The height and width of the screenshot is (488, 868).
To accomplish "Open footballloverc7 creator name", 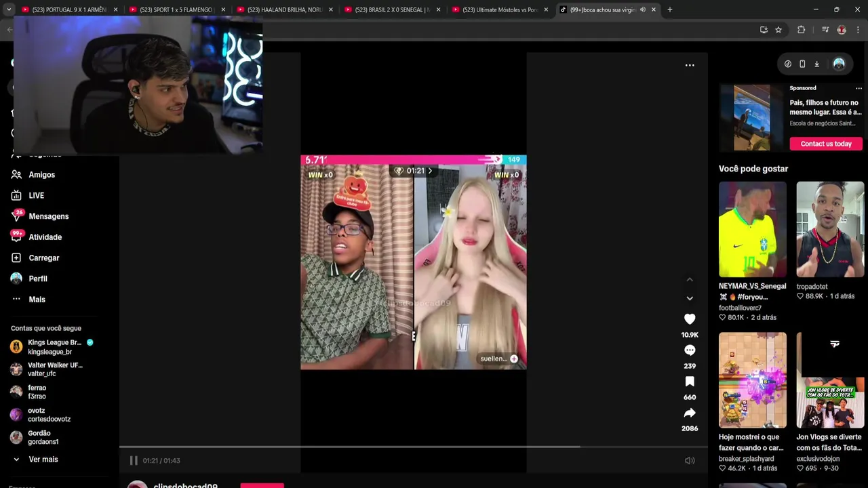I will pyautogui.click(x=740, y=308).
